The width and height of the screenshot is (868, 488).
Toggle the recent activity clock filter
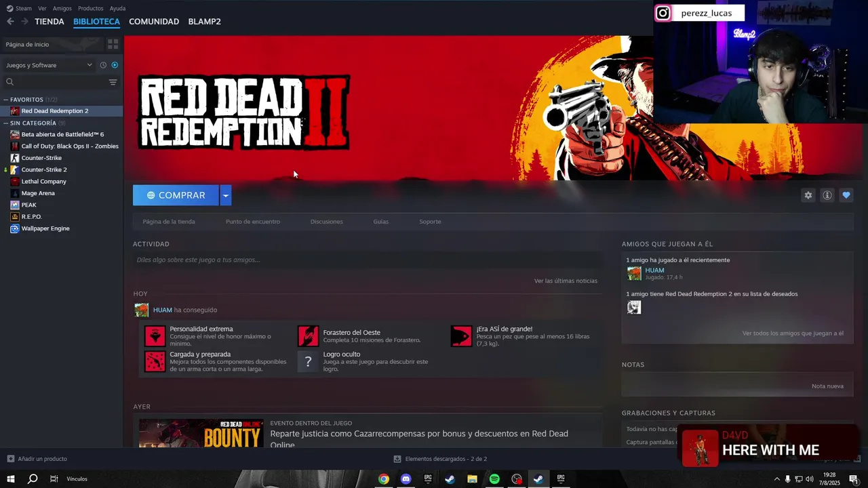(103, 65)
